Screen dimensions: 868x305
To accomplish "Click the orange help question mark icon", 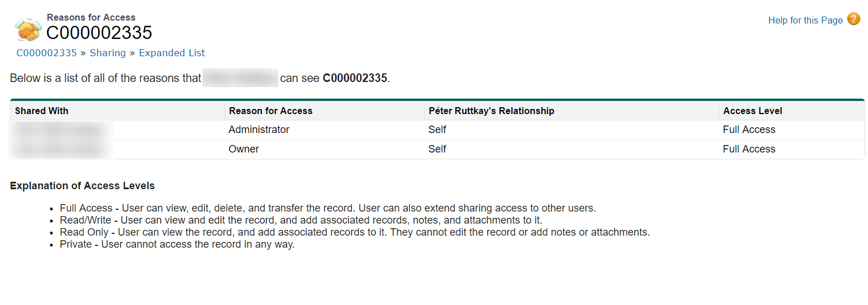I will pos(854,19).
